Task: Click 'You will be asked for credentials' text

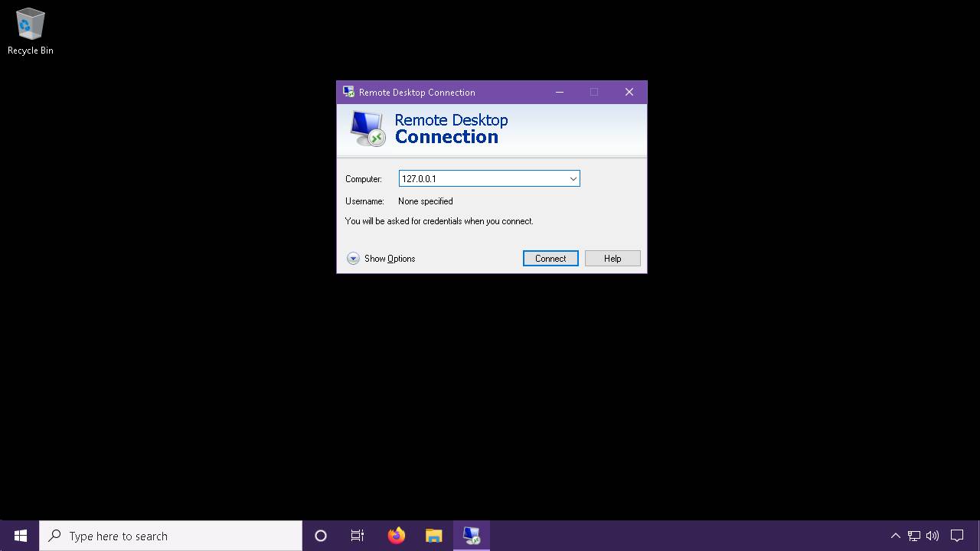Action: pos(439,221)
